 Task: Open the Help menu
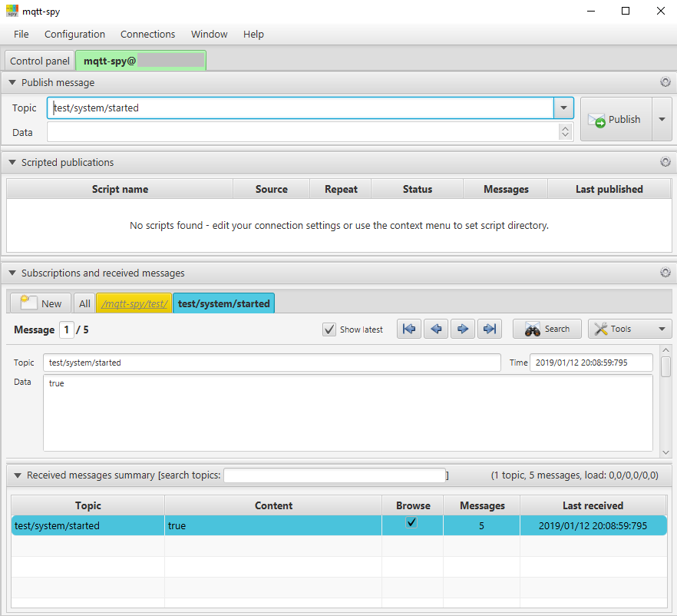click(253, 34)
